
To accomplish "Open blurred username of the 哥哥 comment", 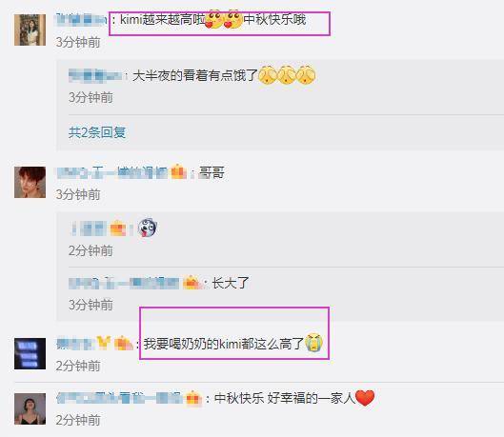I will (112, 172).
